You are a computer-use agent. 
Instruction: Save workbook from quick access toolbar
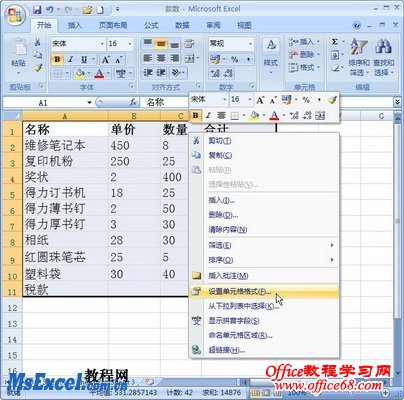coord(37,9)
